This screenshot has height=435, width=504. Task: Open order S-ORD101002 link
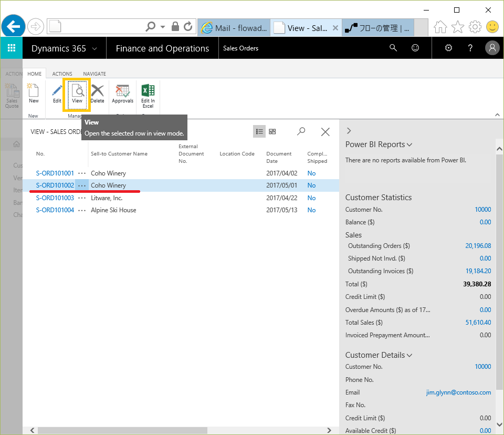(55, 185)
